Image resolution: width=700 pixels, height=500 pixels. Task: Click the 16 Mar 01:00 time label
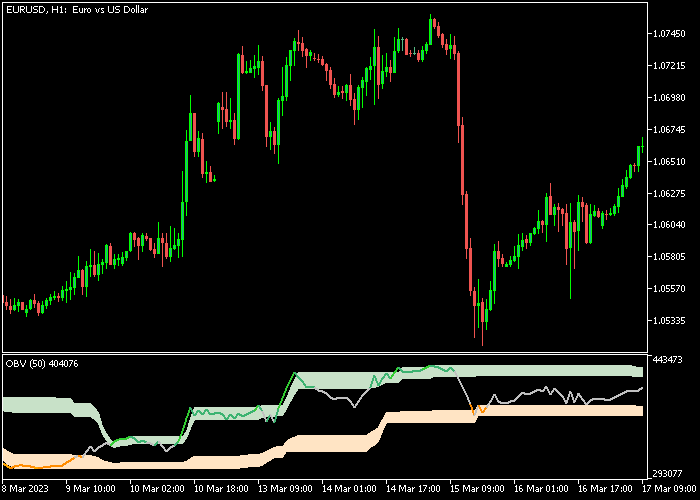541,488
